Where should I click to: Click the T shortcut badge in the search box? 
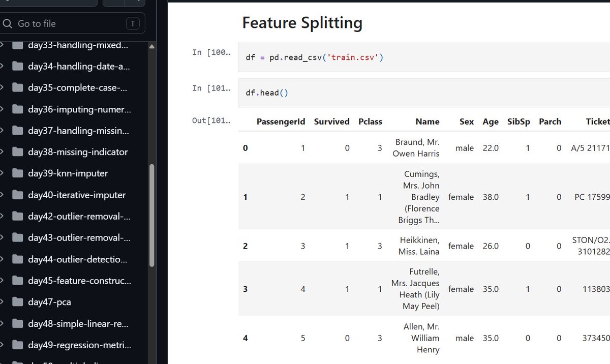click(x=133, y=23)
